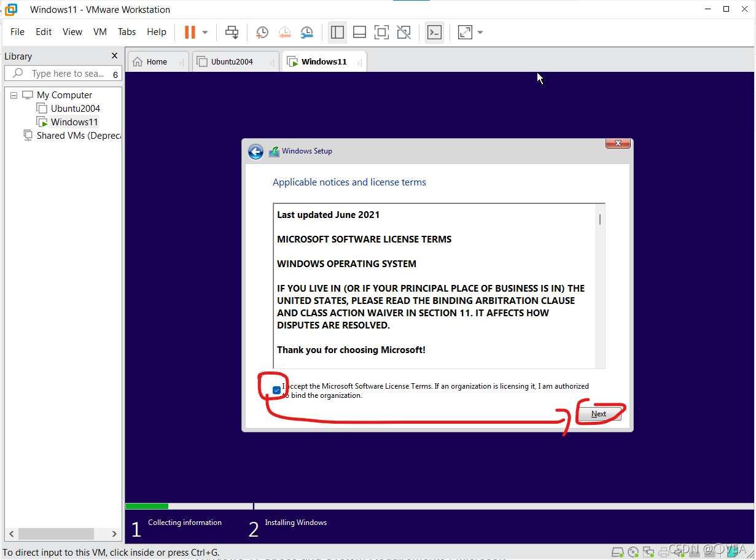Toggle the library sidebar view icon

point(337,32)
